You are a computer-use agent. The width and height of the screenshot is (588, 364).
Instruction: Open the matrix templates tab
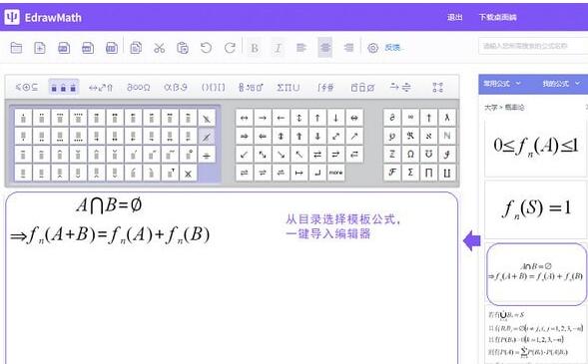pyautogui.click(x=437, y=87)
